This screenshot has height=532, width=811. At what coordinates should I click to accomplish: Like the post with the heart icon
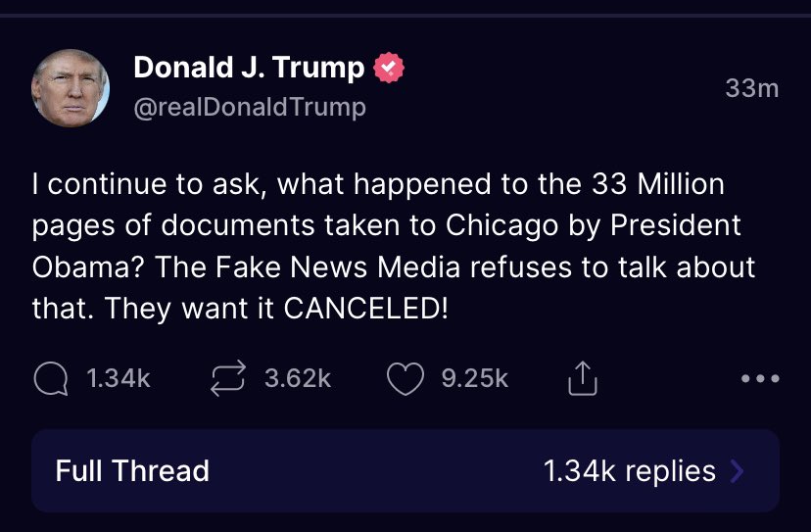pyautogui.click(x=405, y=379)
